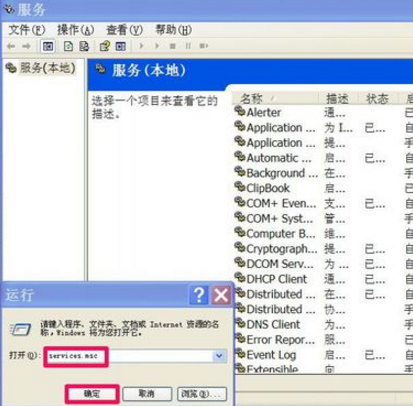The height and width of the screenshot is (406, 413).
Task: Click the Start Service play icon
Action: coord(141,46)
